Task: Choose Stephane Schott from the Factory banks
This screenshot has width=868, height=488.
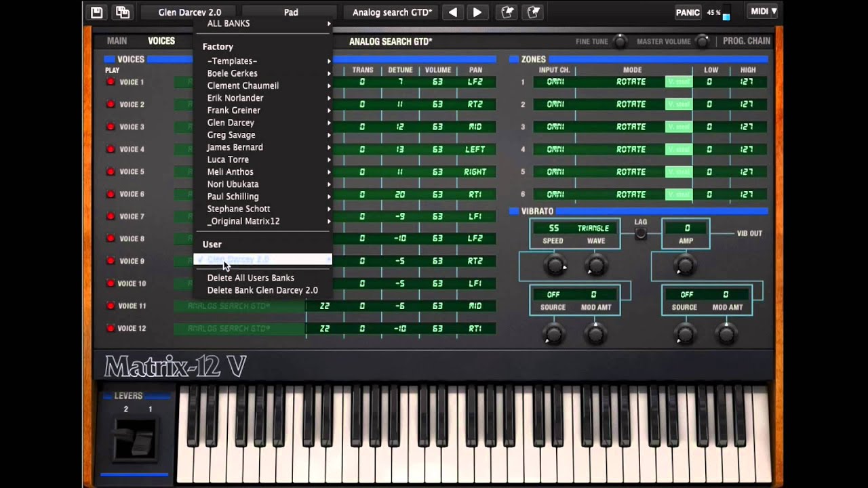Action: [263, 209]
